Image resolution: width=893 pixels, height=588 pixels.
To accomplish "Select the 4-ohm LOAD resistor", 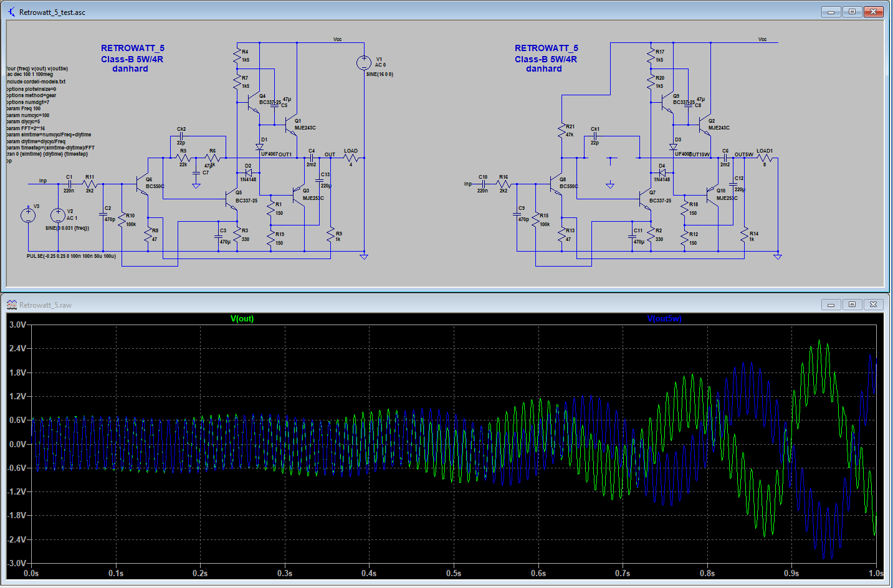I will coord(351,158).
